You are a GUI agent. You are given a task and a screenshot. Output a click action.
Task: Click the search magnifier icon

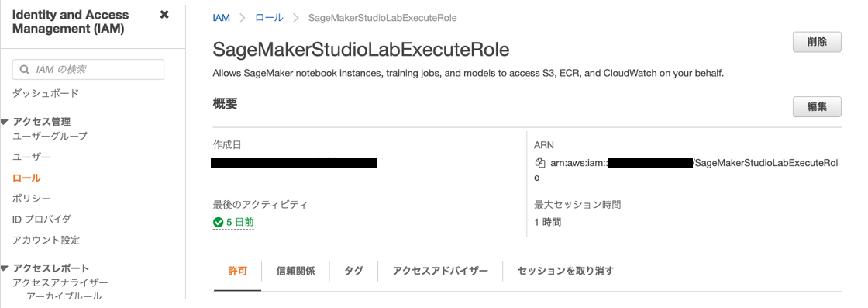pyautogui.click(x=24, y=70)
